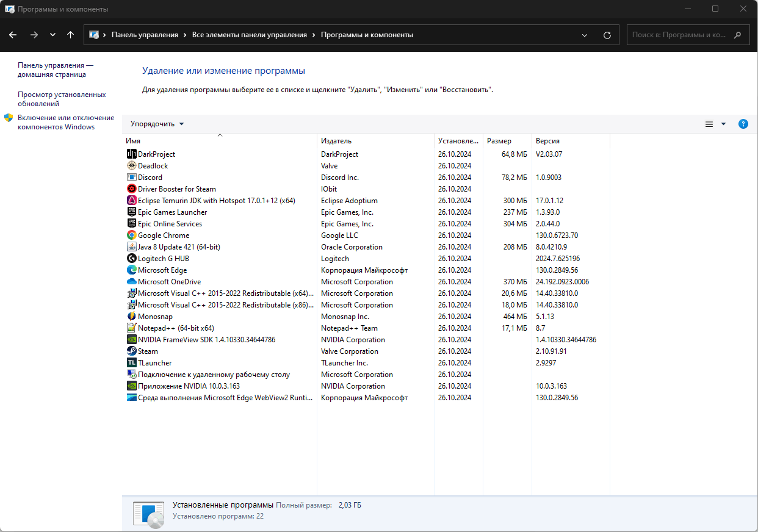This screenshot has height=532, width=758.
Task: Click the Notepad++ icon
Action: coord(131,328)
